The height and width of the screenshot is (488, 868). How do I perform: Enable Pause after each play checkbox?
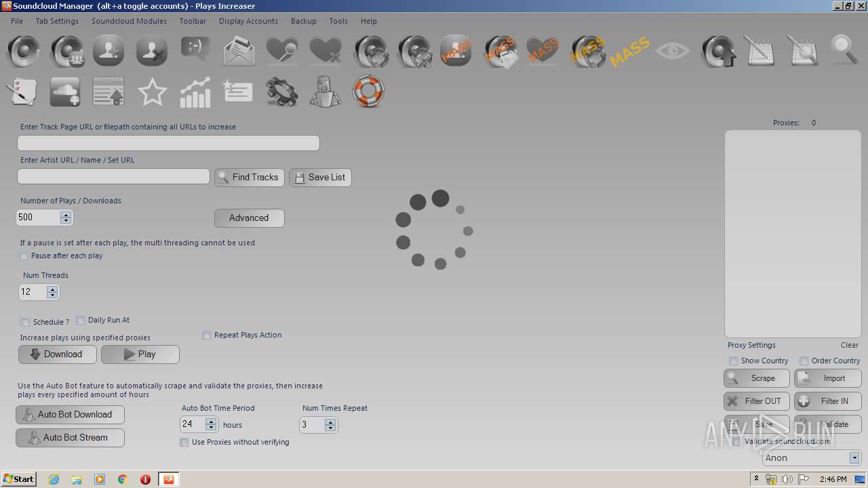pyautogui.click(x=24, y=256)
